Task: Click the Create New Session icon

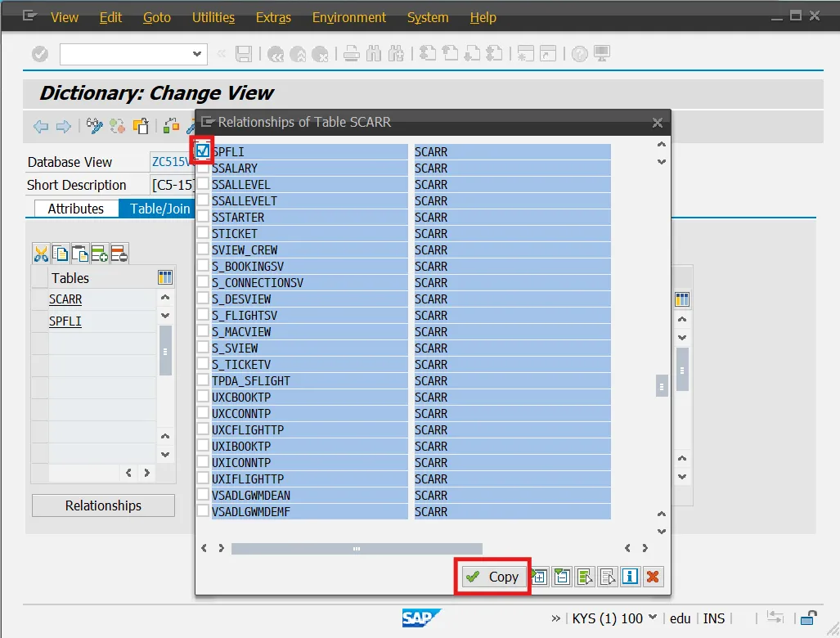Action: tap(526, 54)
